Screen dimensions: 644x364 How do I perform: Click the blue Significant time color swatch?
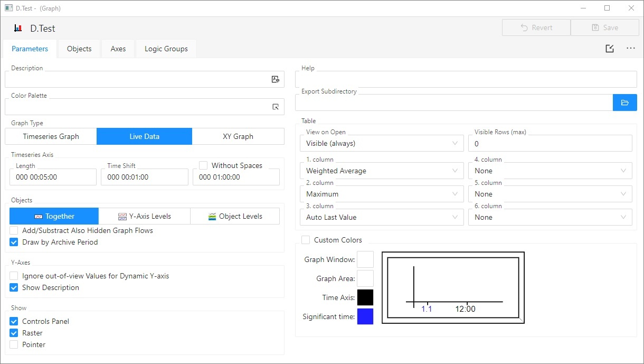click(365, 316)
